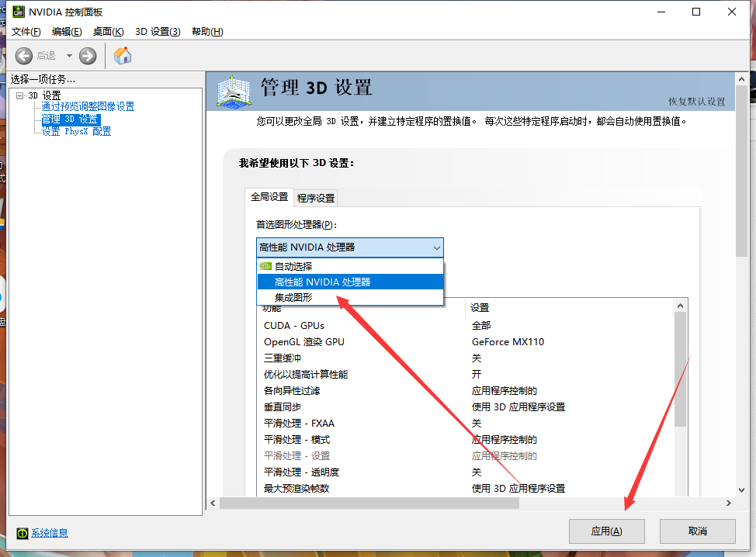Screen dimensions: 756x557
Task: Click the Forward arrow toolbar icon
Action: 88,56
